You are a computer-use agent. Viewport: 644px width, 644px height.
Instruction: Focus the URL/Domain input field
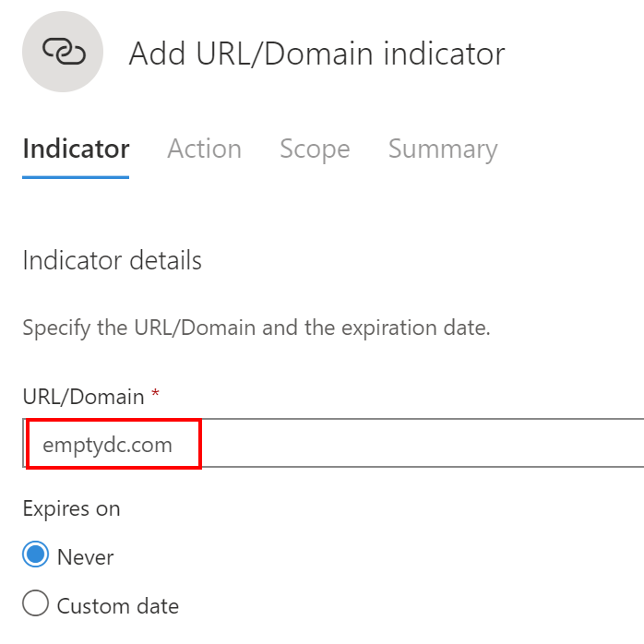(x=369, y=444)
